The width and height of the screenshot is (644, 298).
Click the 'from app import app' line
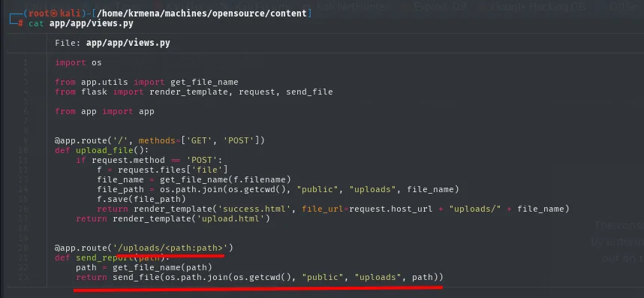click(104, 111)
